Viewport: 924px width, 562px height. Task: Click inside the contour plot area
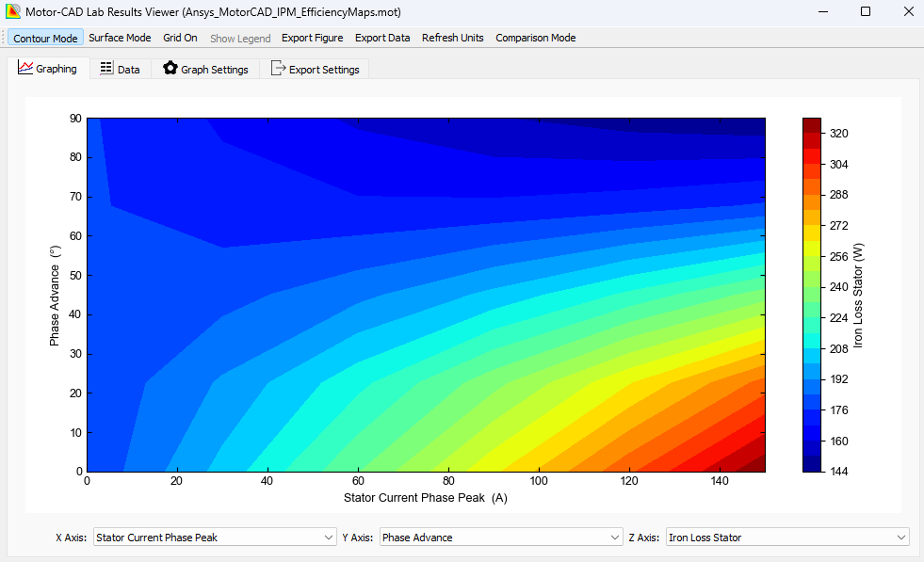(x=424, y=292)
